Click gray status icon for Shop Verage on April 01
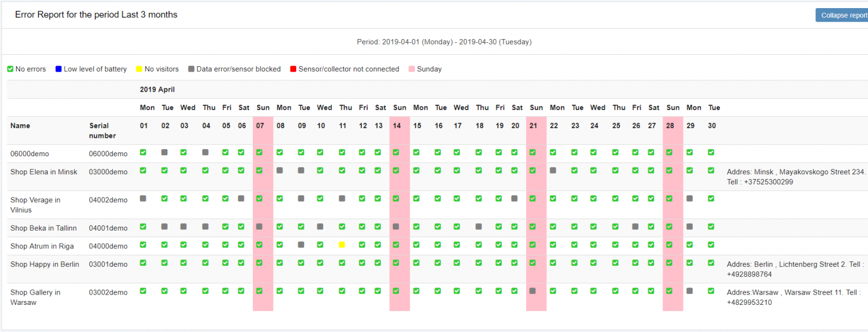Screen dimensions: 868x332 coord(143,199)
